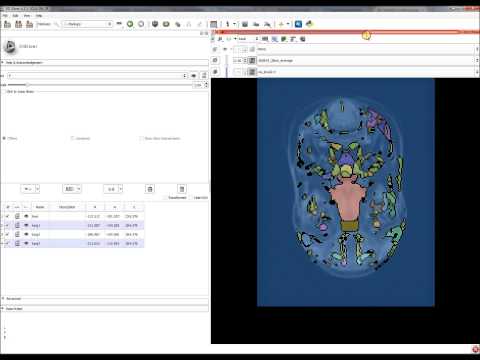The image size is (480, 360).
Task: Open the layout selection toolbar icon
Action: click(x=214, y=24)
